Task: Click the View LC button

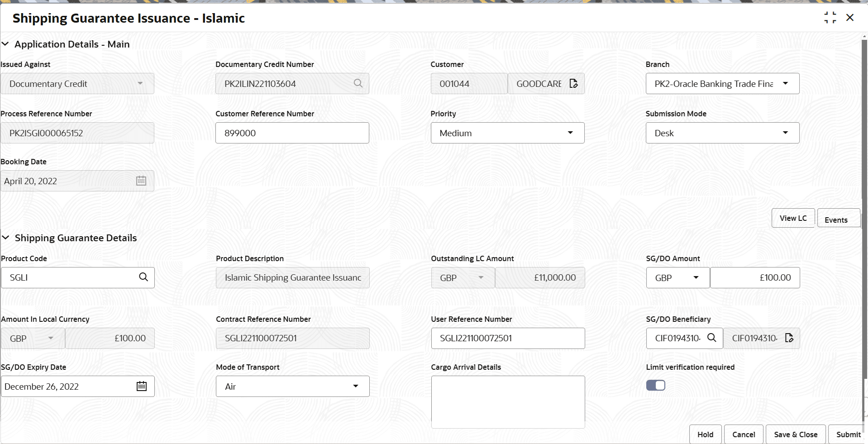Action: [x=792, y=218]
